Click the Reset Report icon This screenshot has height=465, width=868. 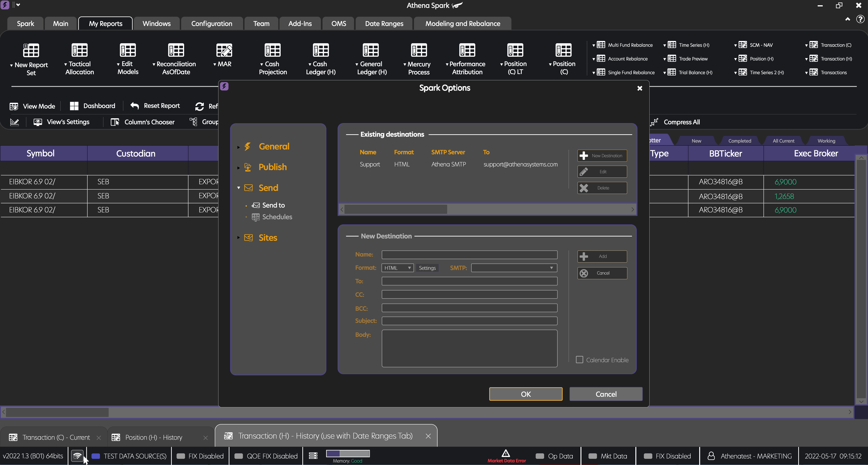[x=135, y=106]
